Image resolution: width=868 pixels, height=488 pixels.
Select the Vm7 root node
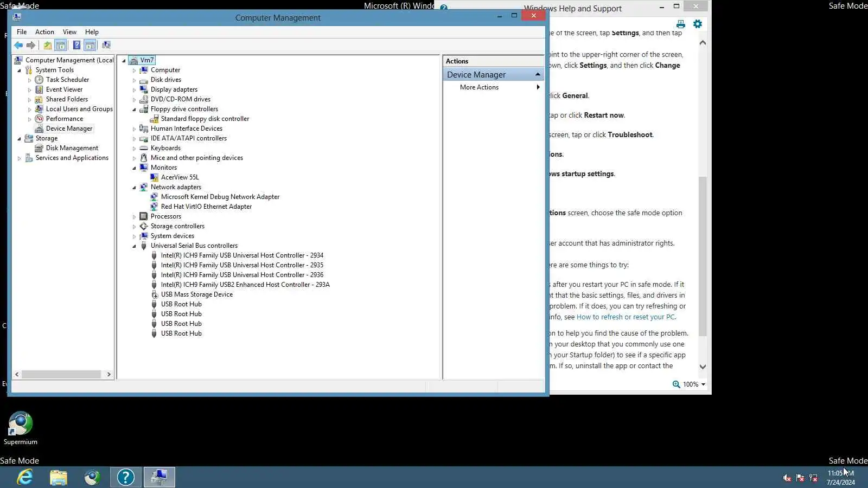(x=146, y=60)
